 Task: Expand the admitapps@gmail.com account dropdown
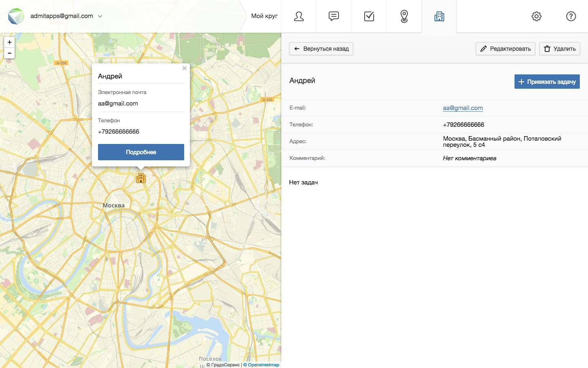pyautogui.click(x=100, y=16)
